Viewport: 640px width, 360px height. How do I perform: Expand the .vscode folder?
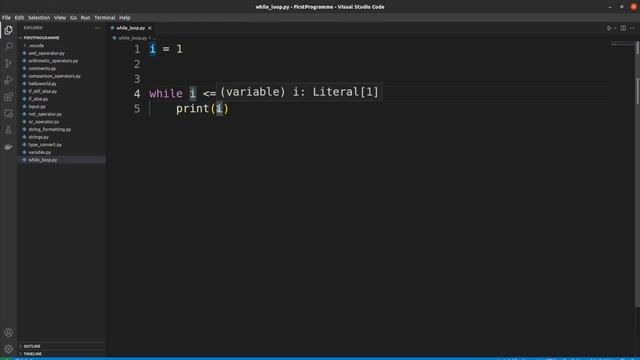pos(36,45)
